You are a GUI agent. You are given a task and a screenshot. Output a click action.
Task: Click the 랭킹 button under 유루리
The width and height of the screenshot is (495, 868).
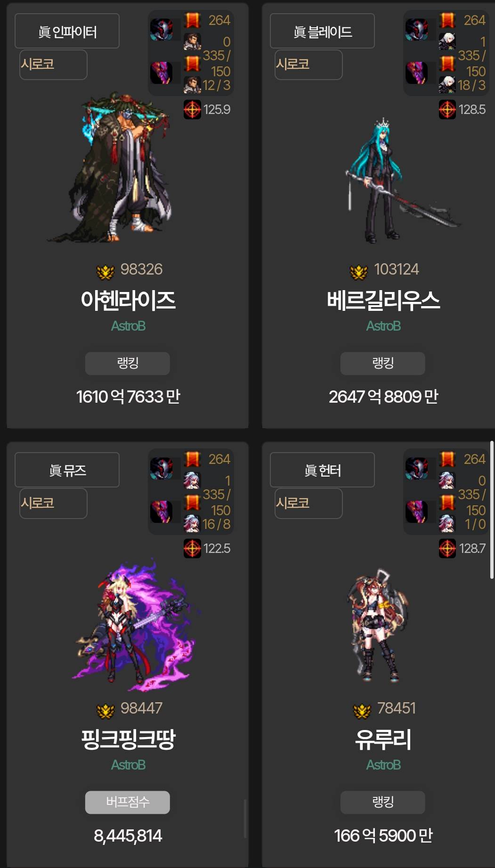(383, 802)
